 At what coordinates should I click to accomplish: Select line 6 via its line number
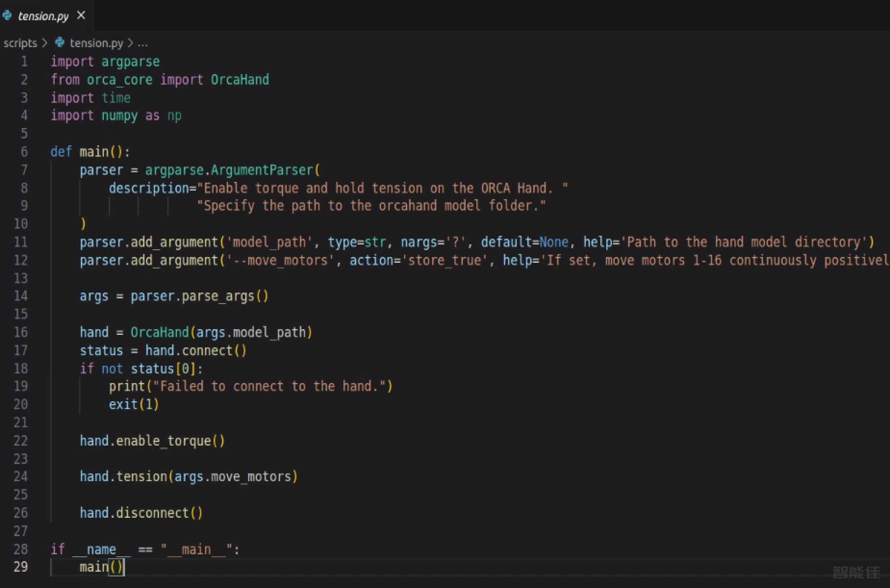pos(24,152)
